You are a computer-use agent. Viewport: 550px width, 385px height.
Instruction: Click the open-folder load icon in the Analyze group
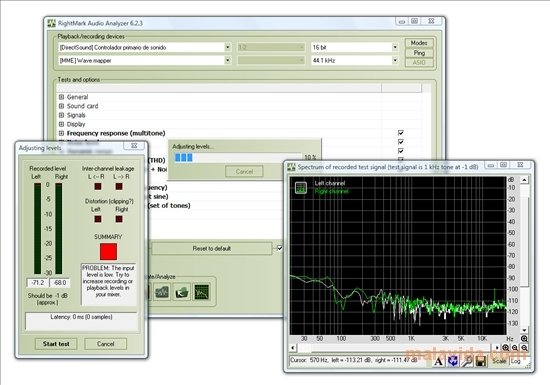point(182,292)
